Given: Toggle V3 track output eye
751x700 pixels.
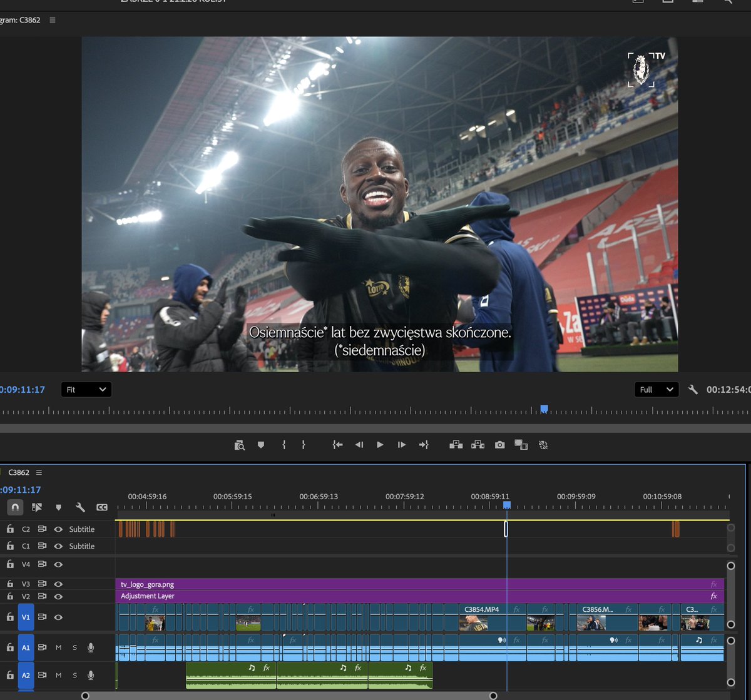Looking at the screenshot, I should 58,584.
